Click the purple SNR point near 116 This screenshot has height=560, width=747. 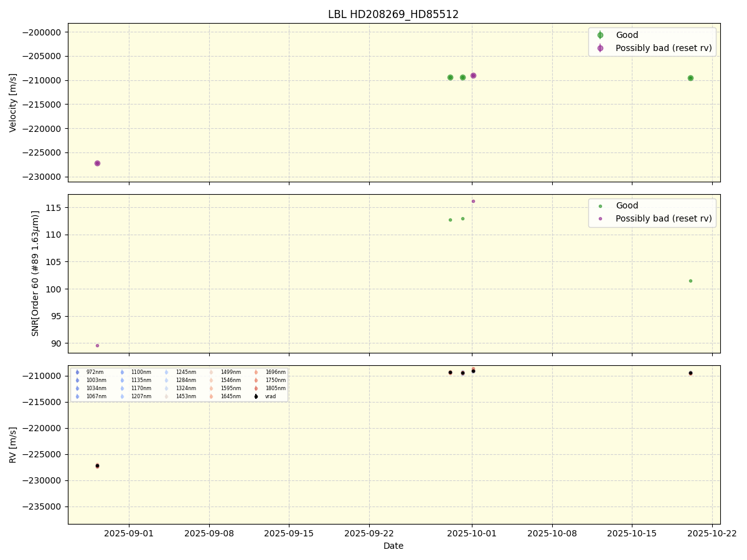(473, 201)
